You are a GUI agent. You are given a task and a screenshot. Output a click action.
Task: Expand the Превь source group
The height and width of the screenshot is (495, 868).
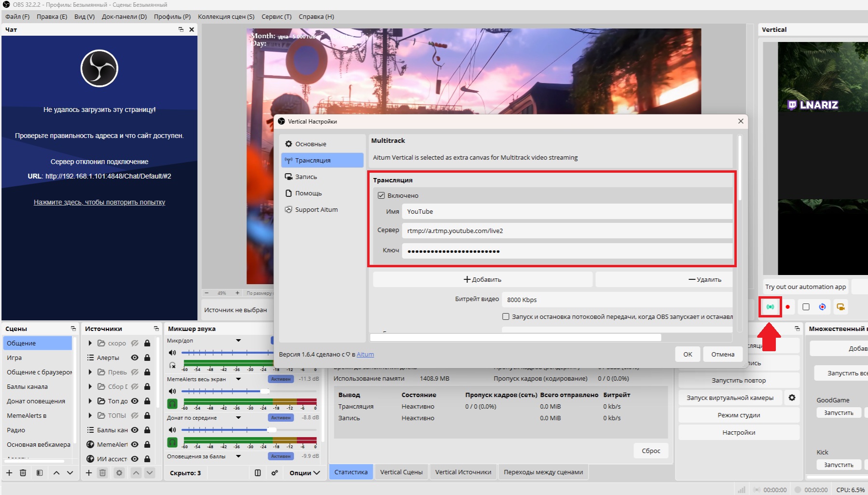90,372
